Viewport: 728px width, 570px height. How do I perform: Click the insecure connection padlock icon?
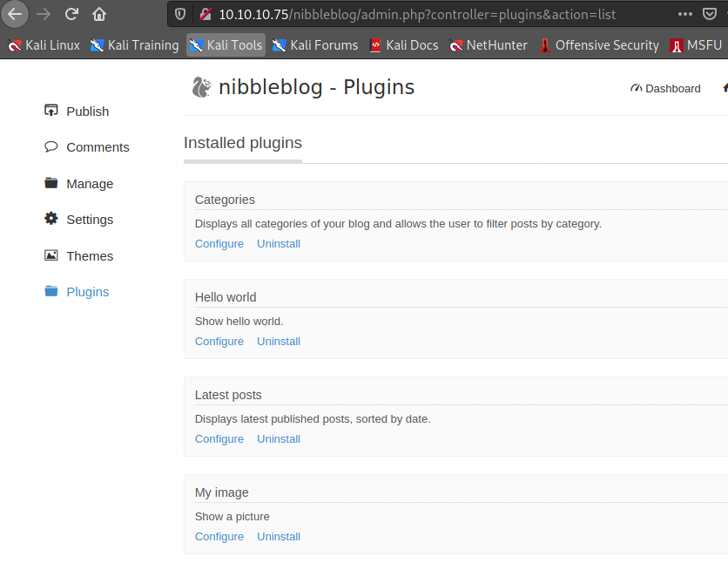(x=206, y=15)
